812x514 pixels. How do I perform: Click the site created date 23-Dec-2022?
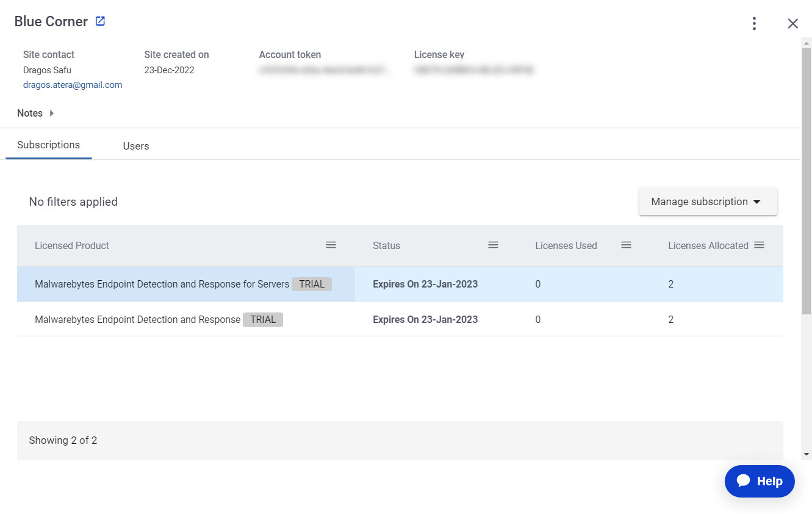(169, 70)
